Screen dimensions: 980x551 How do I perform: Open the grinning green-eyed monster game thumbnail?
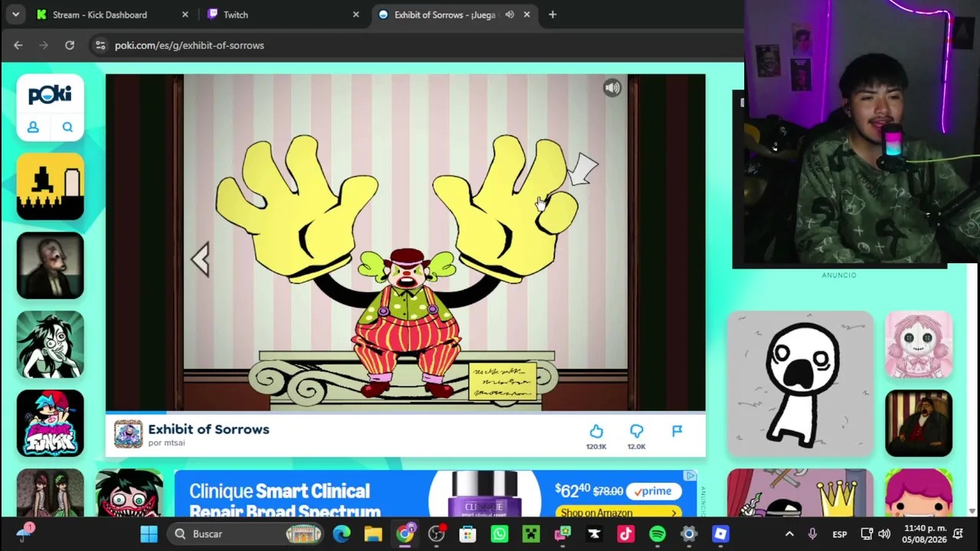pos(129,493)
